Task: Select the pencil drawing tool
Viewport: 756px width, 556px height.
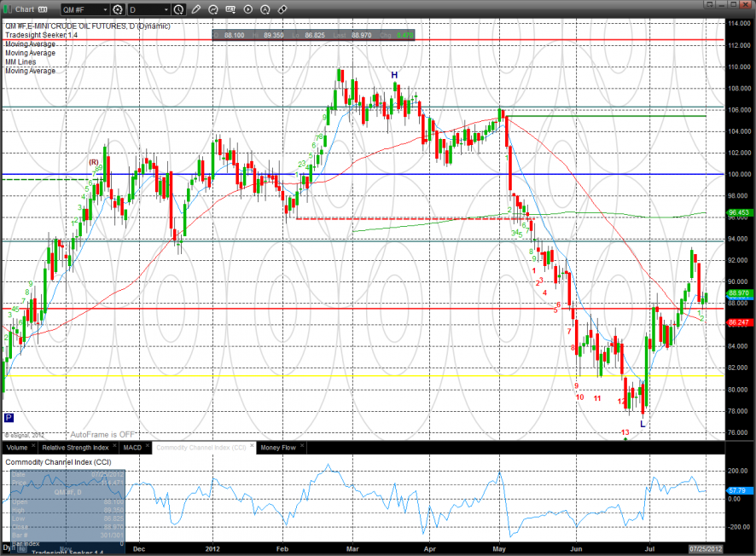Action: [x=195, y=9]
